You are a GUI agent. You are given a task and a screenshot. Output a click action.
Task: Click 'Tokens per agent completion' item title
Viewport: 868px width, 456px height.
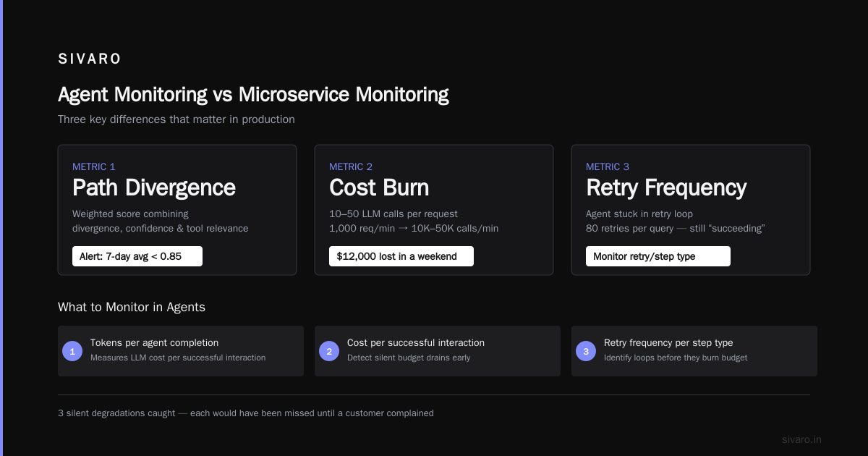point(154,343)
